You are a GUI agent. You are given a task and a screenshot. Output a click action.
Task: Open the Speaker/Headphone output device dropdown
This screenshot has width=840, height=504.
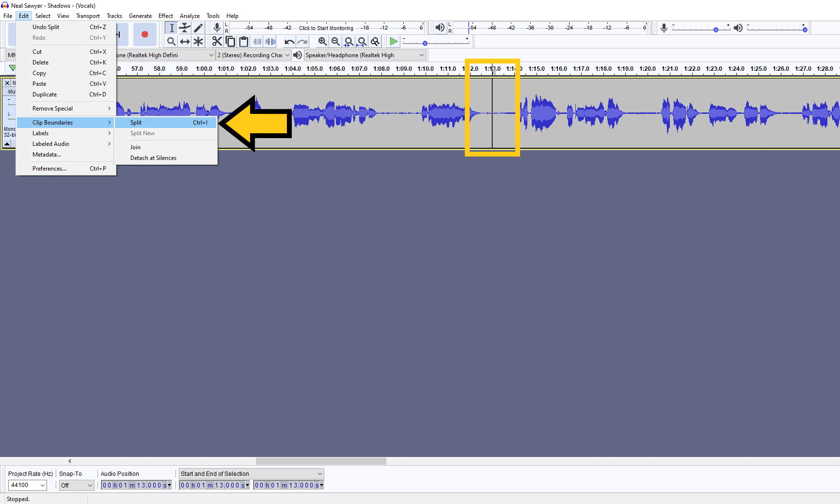click(364, 55)
